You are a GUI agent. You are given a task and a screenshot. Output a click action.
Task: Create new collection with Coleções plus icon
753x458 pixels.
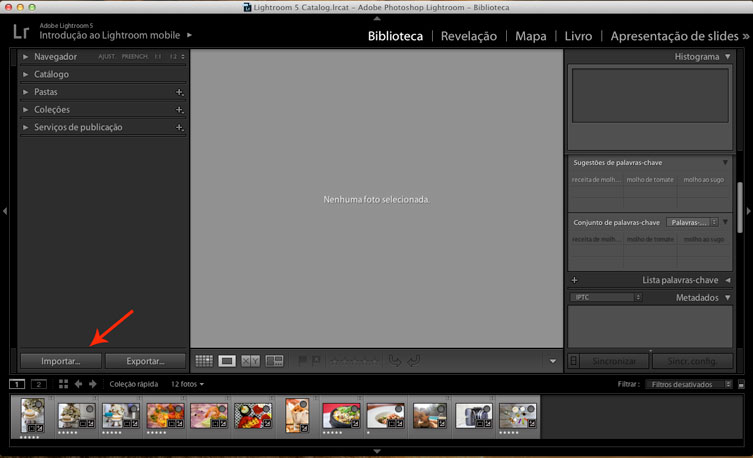pos(179,110)
